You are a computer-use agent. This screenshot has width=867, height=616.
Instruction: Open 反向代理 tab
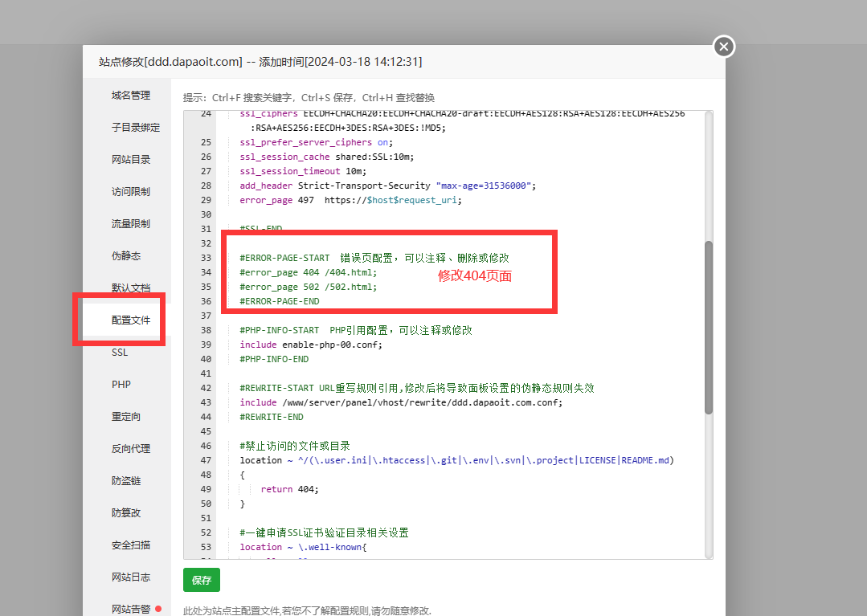pos(130,448)
